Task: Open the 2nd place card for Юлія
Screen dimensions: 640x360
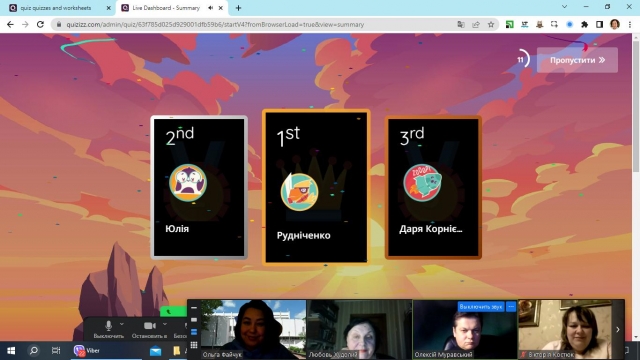Action: click(x=199, y=187)
